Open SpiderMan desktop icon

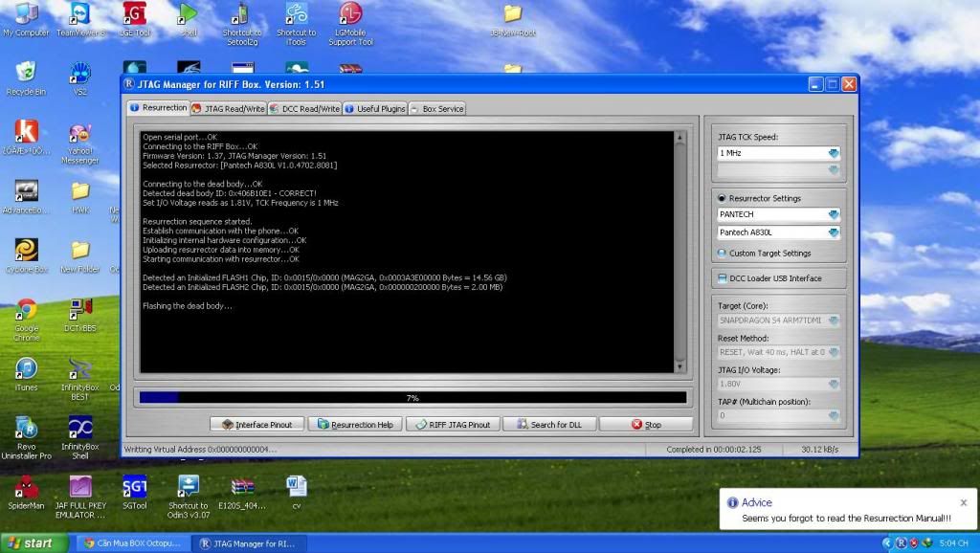[x=26, y=493]
